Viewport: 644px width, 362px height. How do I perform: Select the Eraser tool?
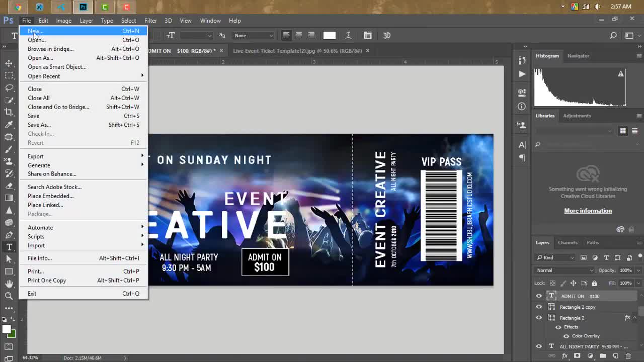tap(9, 186)
